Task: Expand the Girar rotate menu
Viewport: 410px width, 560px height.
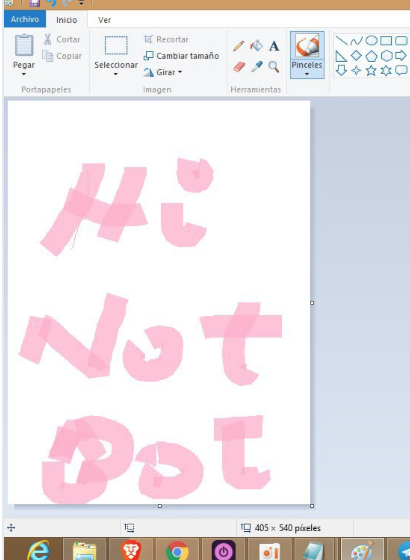Action: click(x=163, y=72)
